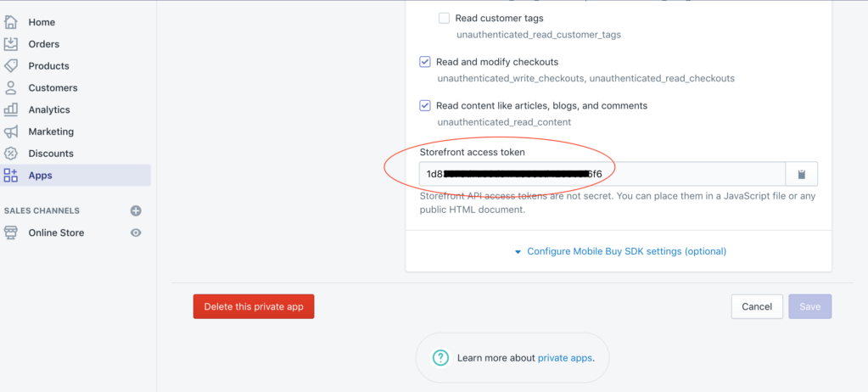Click the Analytics bar chart icon
868x392 pixels.
[11, 109]
